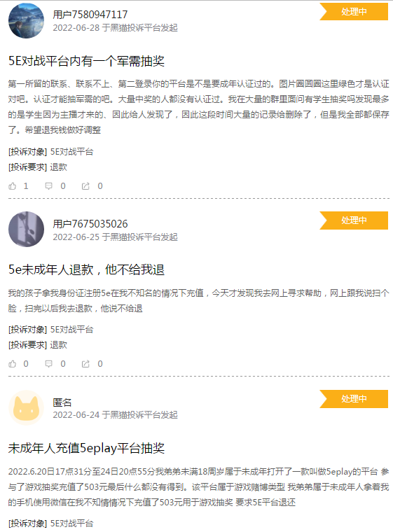Open description text of 未成年人充值5eplay complaint
Screen dimensions: 393x532
[199, 487]
